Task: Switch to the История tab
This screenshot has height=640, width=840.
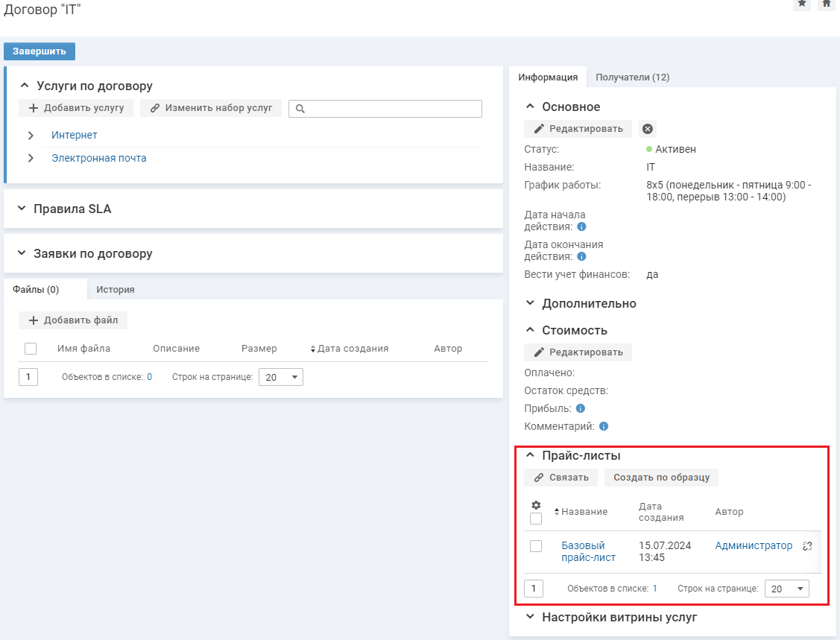Action: [115, 289]
